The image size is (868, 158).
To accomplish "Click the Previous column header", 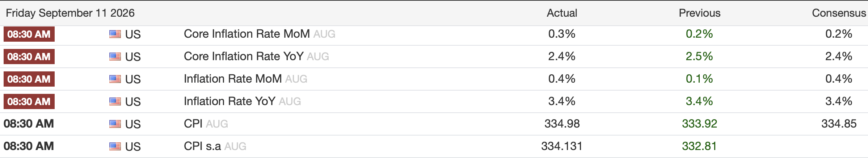I will (x=699, y=13).
